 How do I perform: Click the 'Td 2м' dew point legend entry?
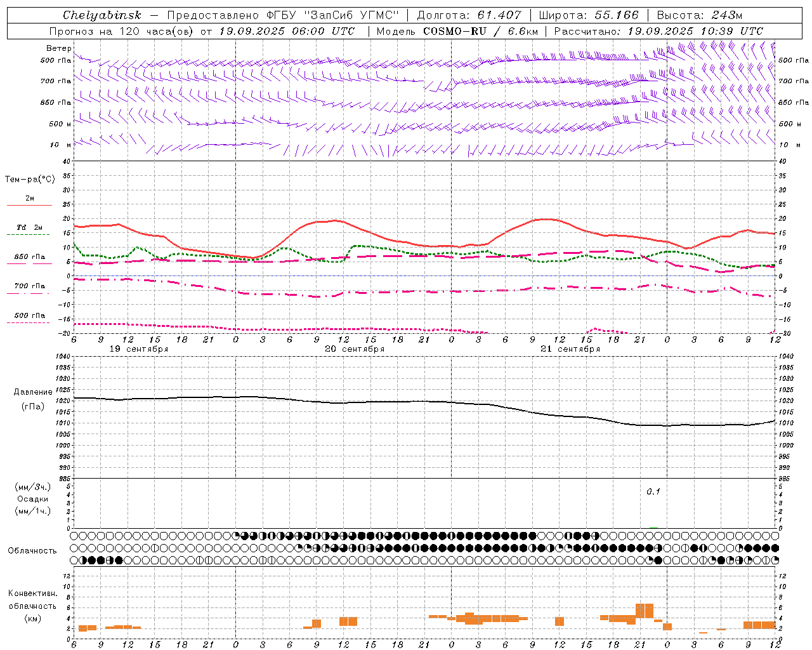(29, 227)
